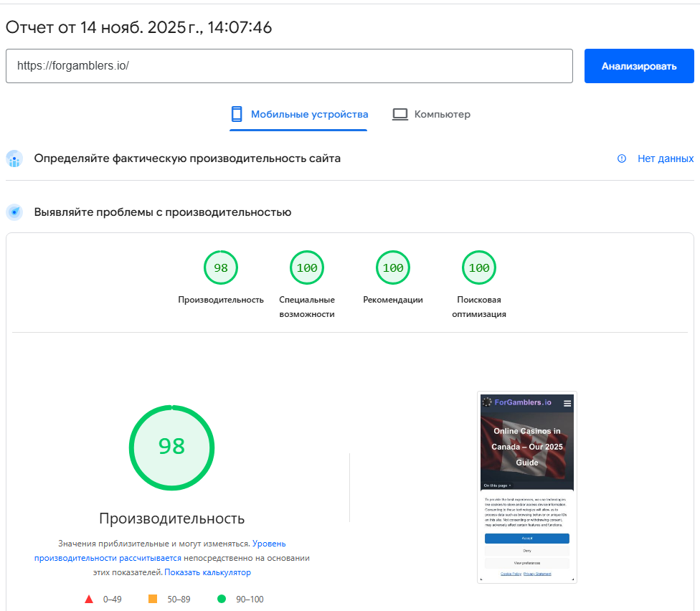Click the field data icon beside Определяйте фактическую производительность

tap(14, 159)
